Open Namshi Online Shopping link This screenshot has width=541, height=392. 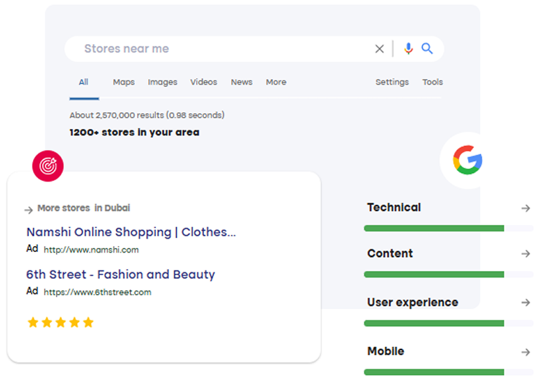click(x=131, y=232)
